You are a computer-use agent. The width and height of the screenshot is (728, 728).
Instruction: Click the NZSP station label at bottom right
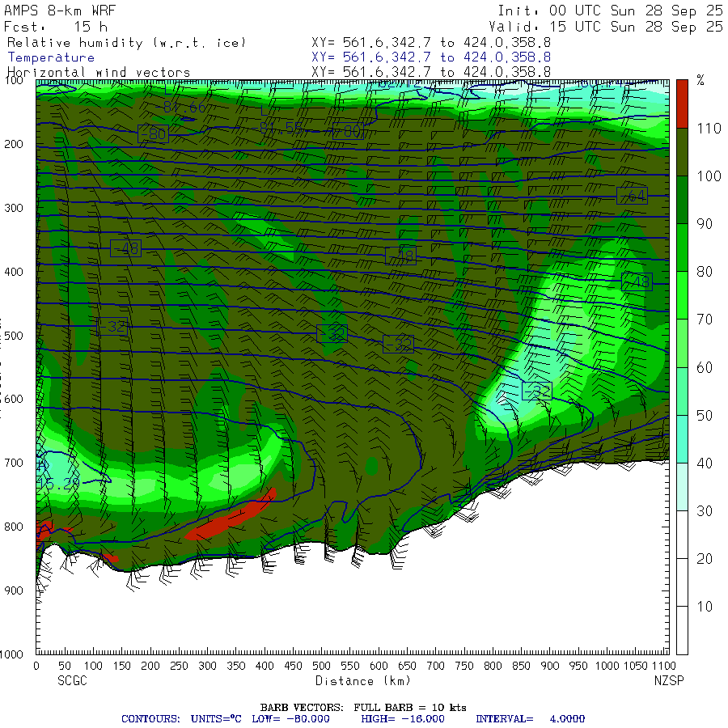(668, 681)
